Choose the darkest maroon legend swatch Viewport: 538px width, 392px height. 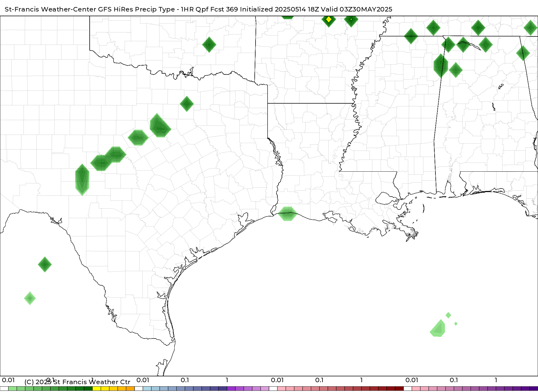point(399,389)
